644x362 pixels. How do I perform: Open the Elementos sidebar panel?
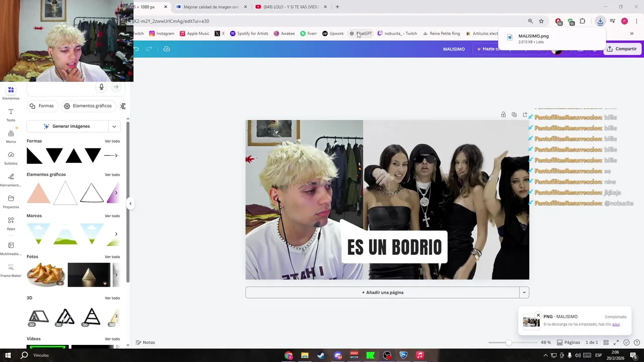(11, 93)
